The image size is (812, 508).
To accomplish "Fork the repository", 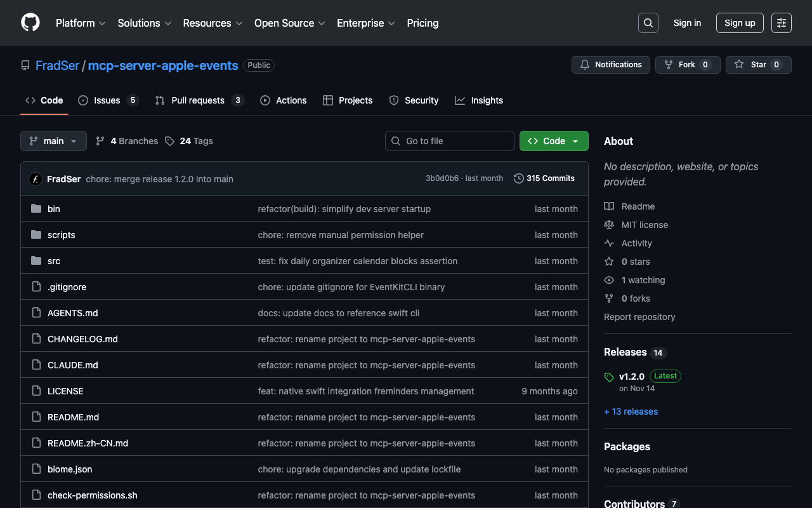I will pyautogui.click(x=687, y=65).
